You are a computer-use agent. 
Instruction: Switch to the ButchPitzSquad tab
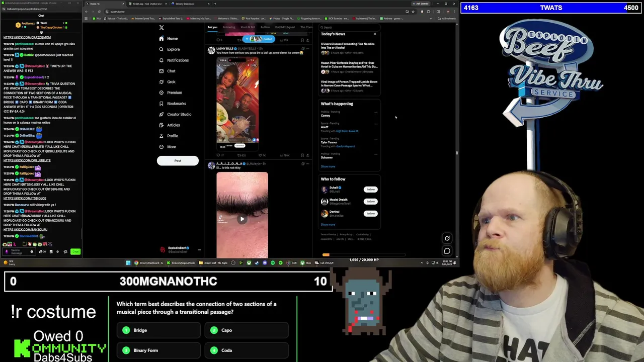click(285, 27)
